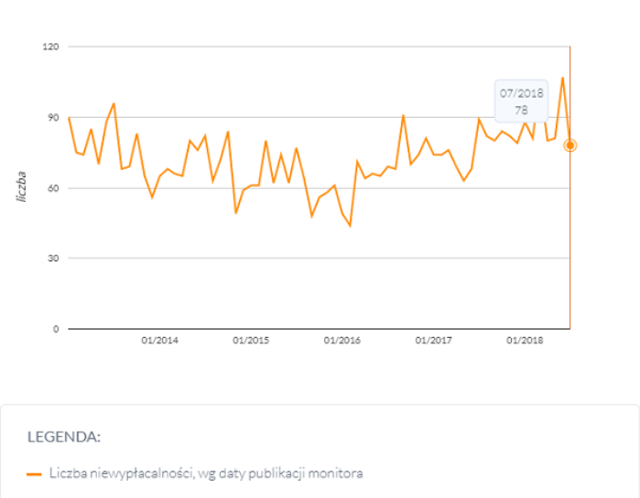Click the highlighted 07/2018 data point marker
This screenshot has height=498, width=640.
click(x=570, y=145)
